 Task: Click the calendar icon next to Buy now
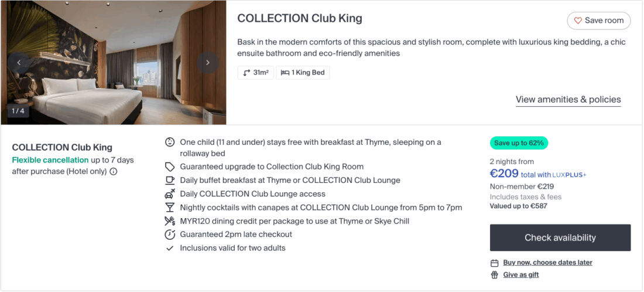495,263
